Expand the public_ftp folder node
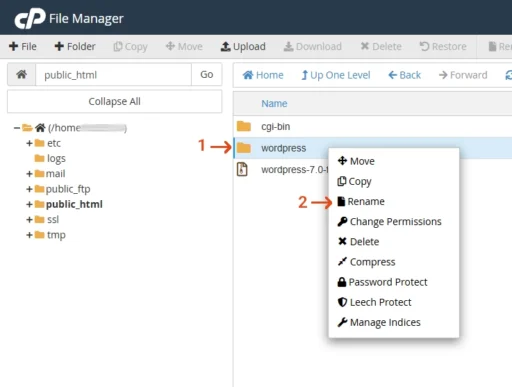 coord(29,189)
